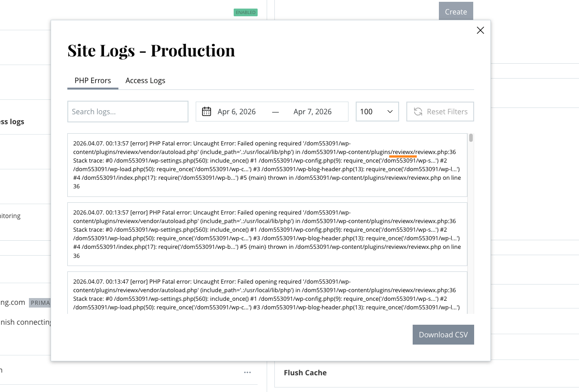Click the Create button behind the dialog
579x392 pixels.
pyautogui.click(x=456, y=12)
